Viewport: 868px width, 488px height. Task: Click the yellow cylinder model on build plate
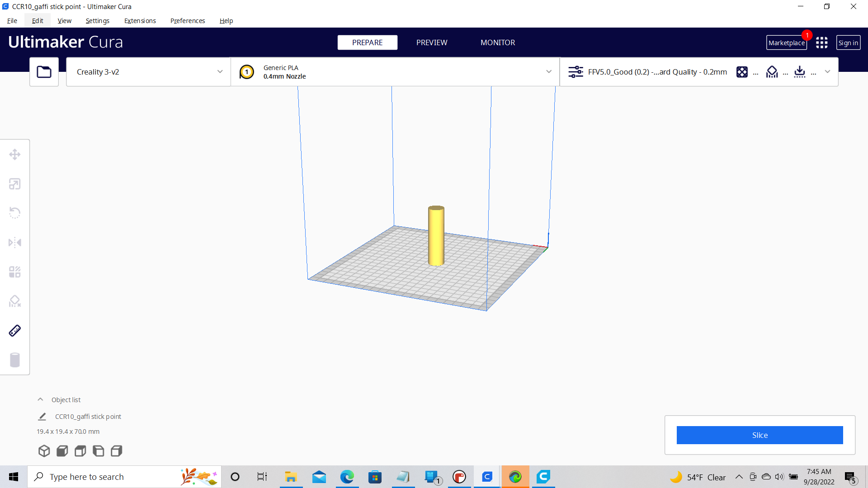tap(436, 235)
